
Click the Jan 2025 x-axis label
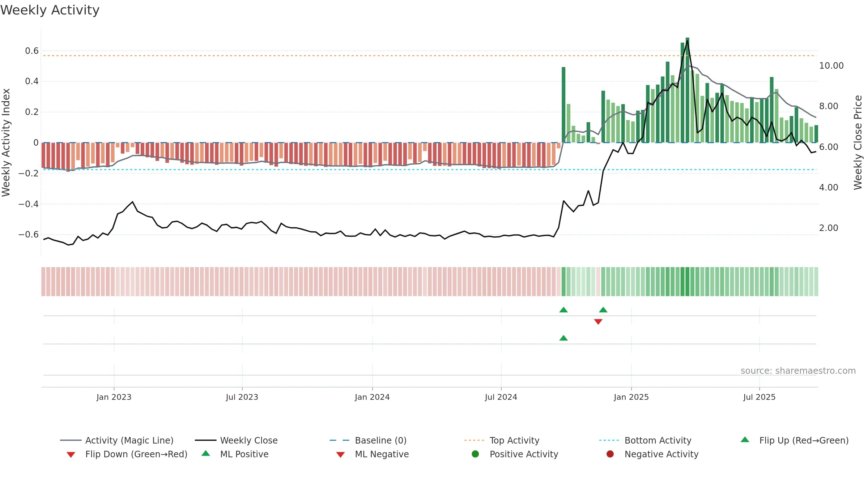(x=631, y=397)
